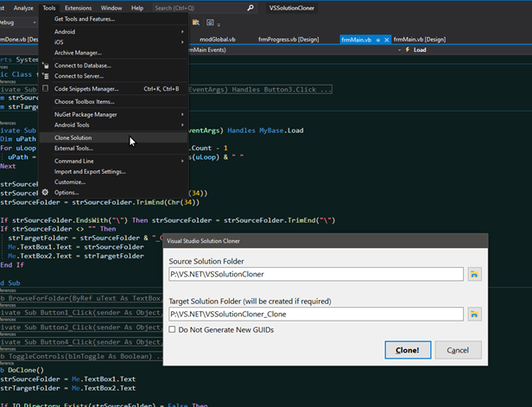Click the Connect to Database icon

coord(46,65)
